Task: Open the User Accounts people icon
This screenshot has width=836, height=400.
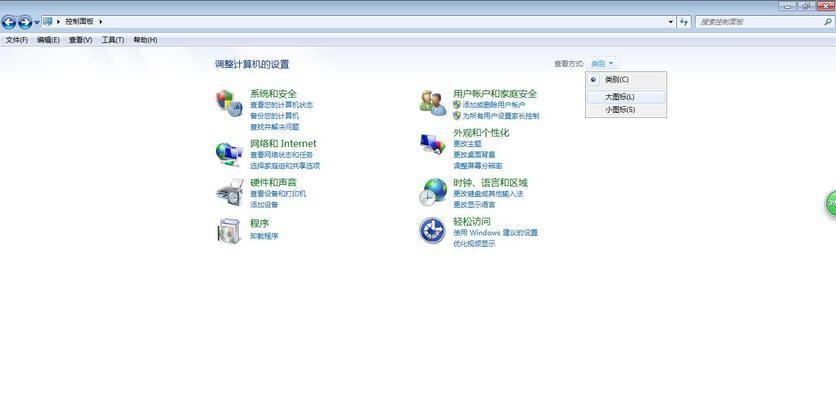Action: tap(432, 103)
